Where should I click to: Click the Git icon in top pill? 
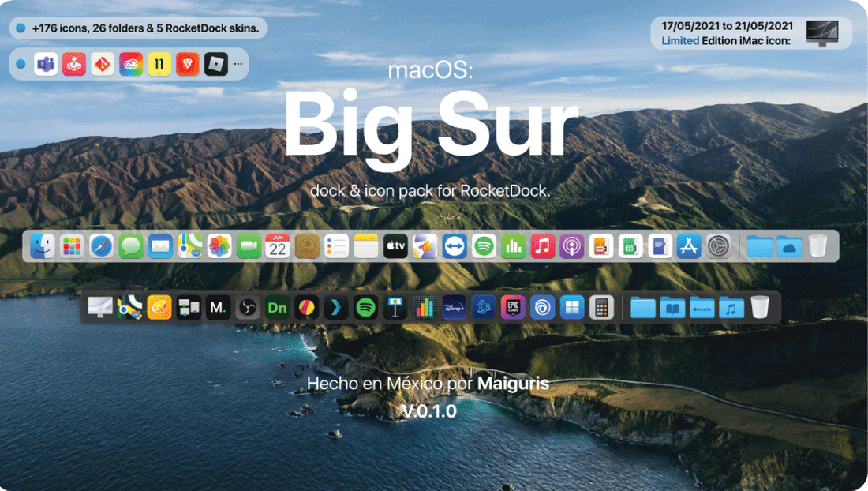coord(103,64)
